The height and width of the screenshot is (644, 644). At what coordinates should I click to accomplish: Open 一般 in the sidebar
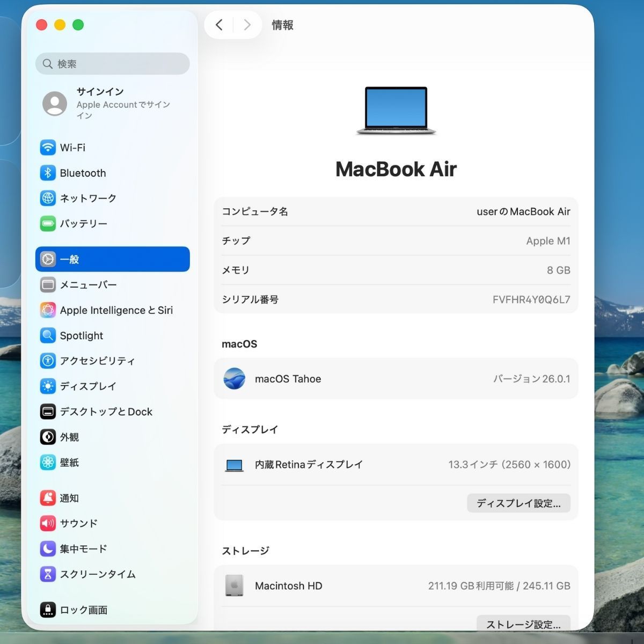(x=112, y=259)
